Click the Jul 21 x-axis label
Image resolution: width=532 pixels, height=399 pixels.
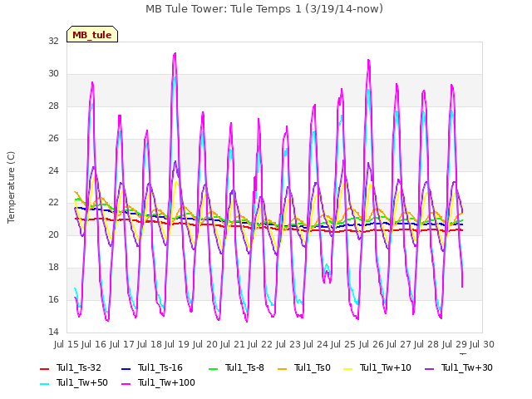click(x=233, y=344)
